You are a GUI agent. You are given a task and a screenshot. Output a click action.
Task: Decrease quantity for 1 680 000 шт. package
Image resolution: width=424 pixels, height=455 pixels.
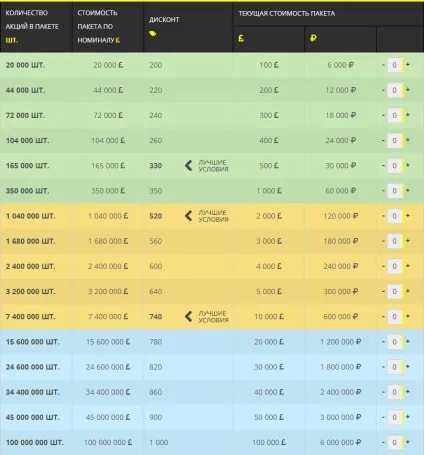[x=383, y=241]
